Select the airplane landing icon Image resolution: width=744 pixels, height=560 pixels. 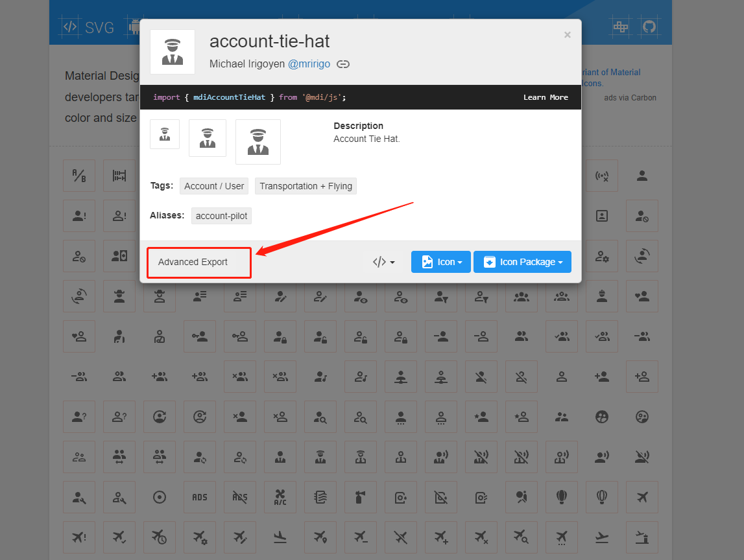coord(280,537)
